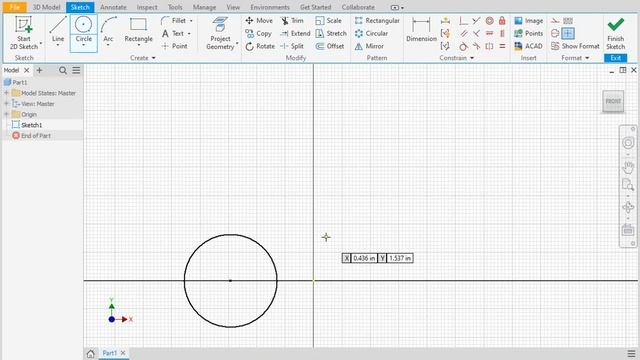Click the Equal constraint icon
This screenshot has height=360, width=640.
pyautogui.click(x=502, y=47)
